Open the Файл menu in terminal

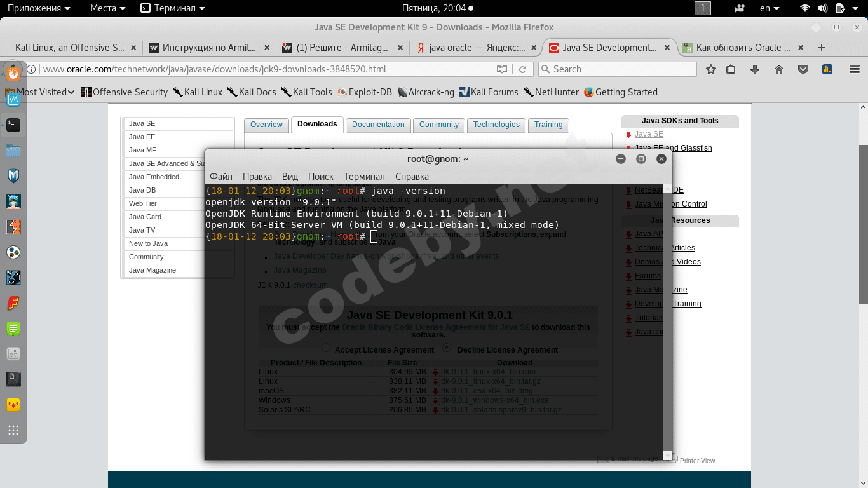pos(221,177)
